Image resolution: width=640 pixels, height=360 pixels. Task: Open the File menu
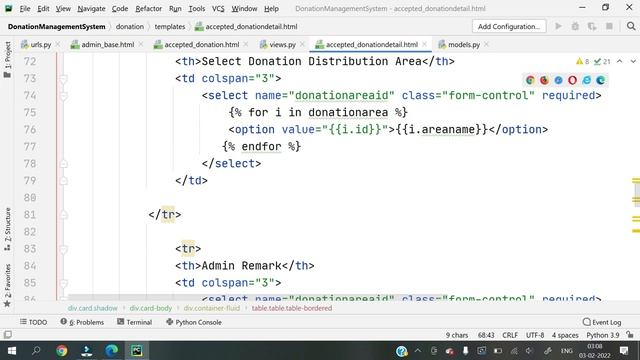point(25,8)
